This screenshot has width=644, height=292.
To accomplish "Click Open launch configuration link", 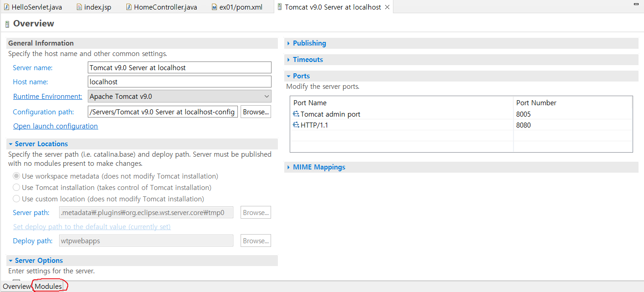I will pos(55,126).
